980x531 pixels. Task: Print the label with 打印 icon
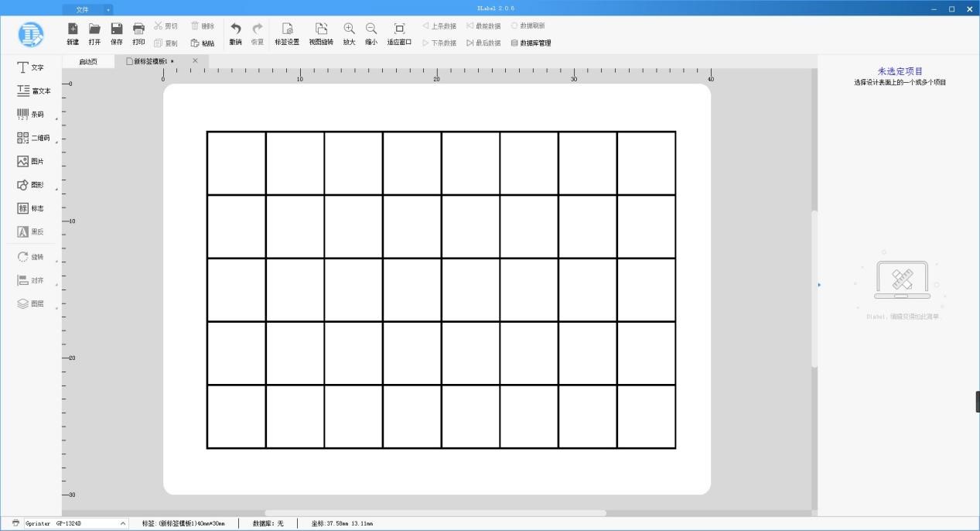(x=138, y=33)
